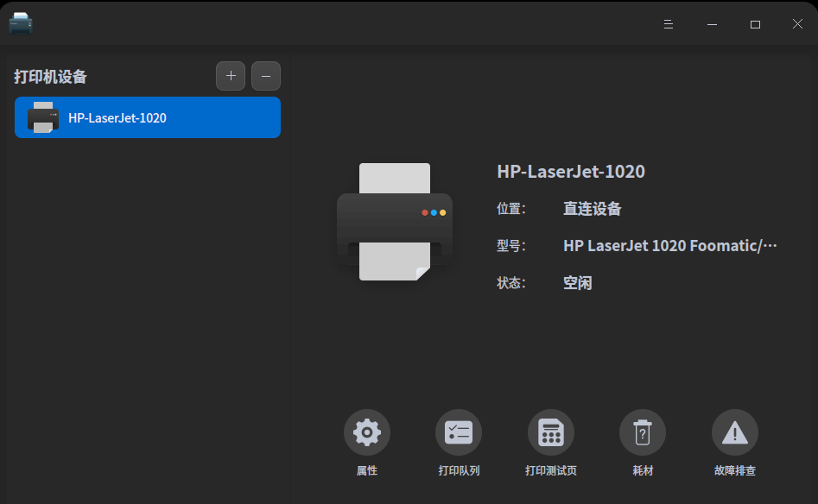Click the printer app icon in title bar
The width and height of the screenshot is (818, 504).
[21, 23]
